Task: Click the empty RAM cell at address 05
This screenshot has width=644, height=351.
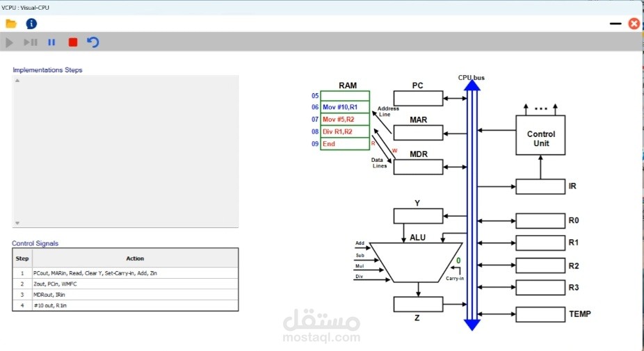Action: coord(345,96)
